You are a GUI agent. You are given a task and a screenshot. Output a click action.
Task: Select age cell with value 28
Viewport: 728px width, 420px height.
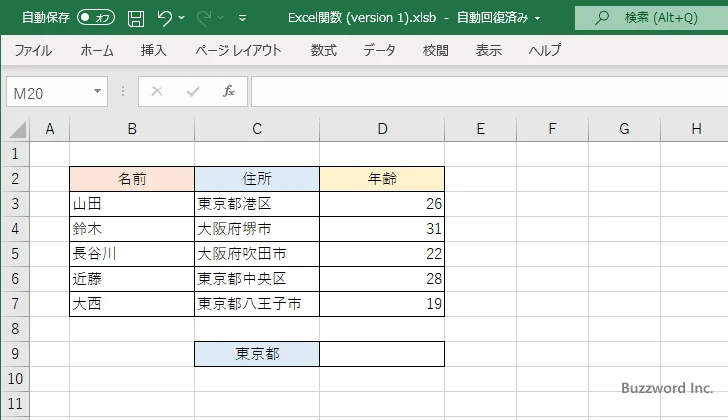(x=382, y=279)
